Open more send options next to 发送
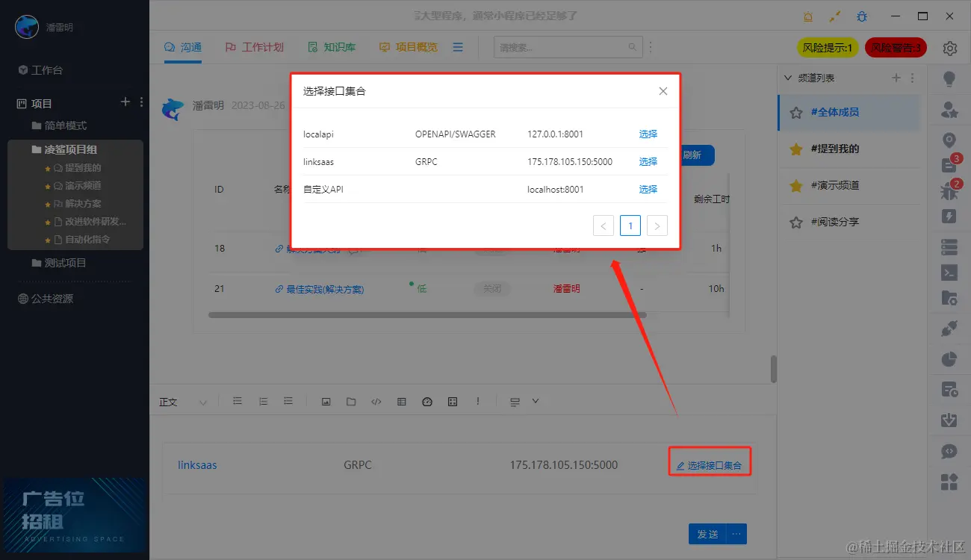 pyautogui.click(x=737, y=534)
